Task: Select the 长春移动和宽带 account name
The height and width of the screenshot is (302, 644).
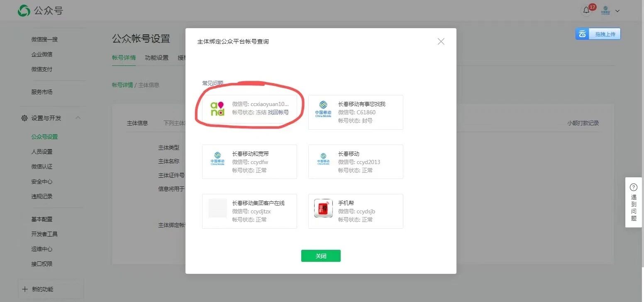Action: point(251,154)
